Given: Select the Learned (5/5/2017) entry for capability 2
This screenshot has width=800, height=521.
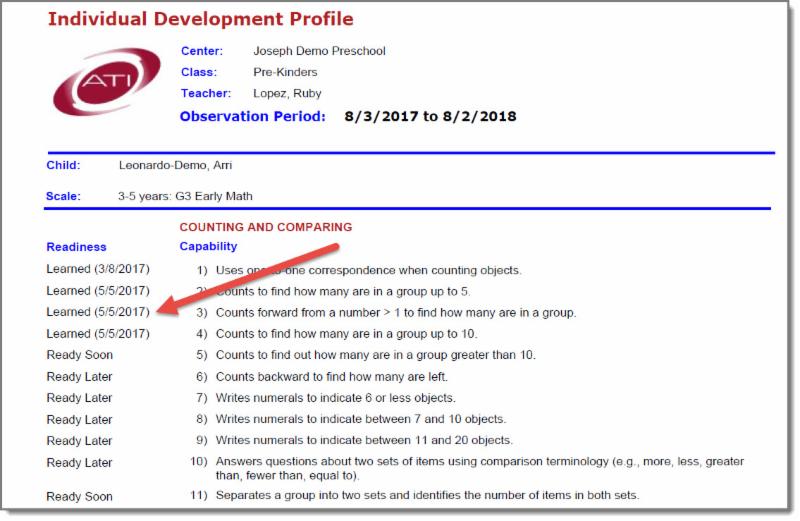Looking at the screenshot, I should pyautogui.click(x=98, y=291).
